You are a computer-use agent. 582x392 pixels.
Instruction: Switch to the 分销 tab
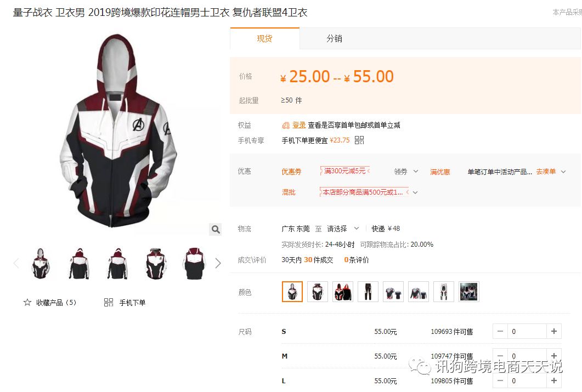334,38
